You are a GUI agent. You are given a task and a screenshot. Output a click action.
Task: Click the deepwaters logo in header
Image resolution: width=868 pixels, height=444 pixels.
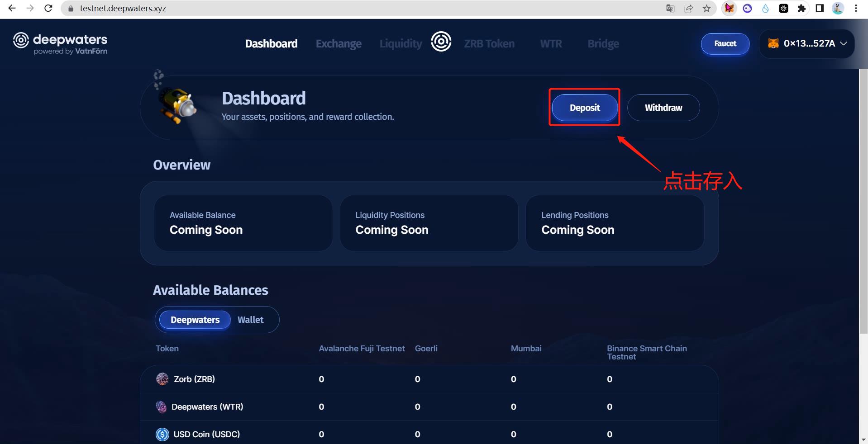click(60, 43)
